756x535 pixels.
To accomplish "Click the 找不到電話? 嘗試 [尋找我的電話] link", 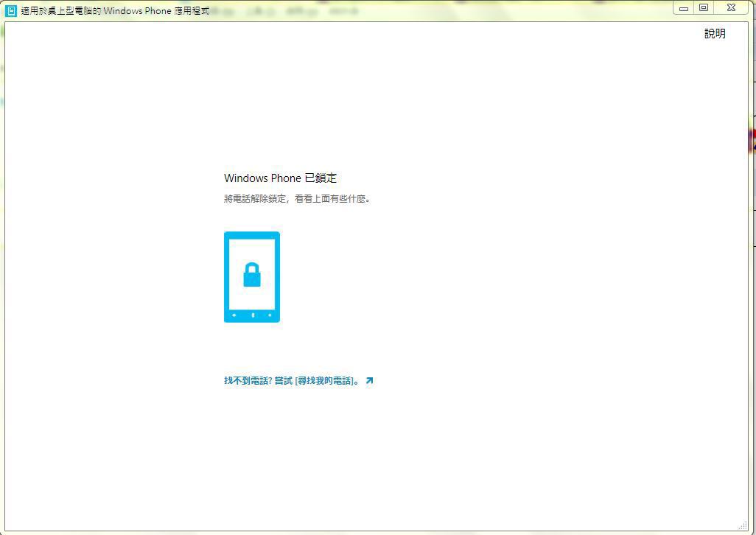I will [292, 381].
